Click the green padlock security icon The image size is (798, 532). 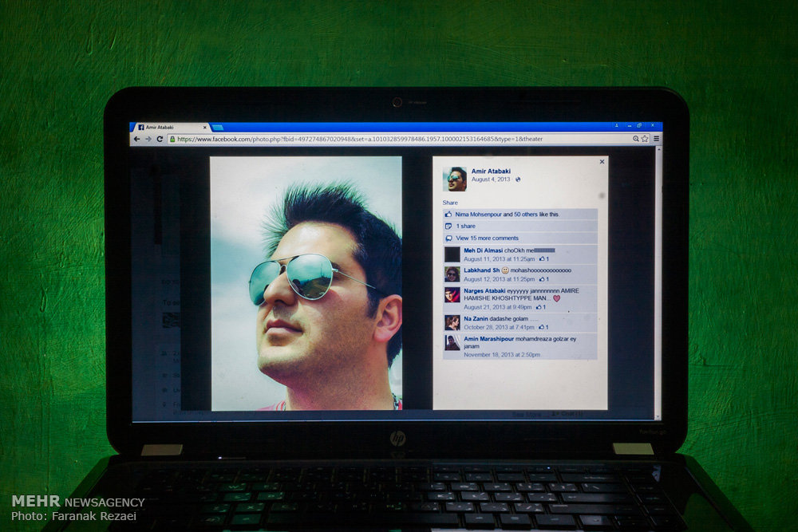(172, 139)
